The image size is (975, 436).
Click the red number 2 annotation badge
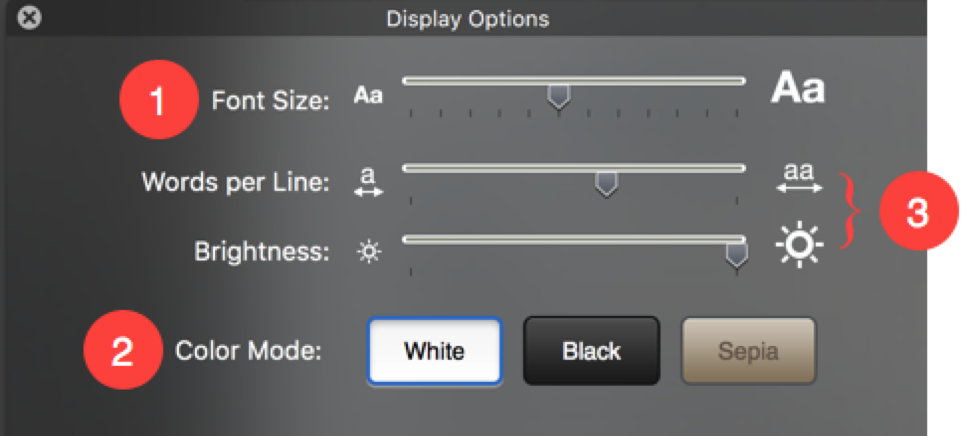(x=121, y=352)
